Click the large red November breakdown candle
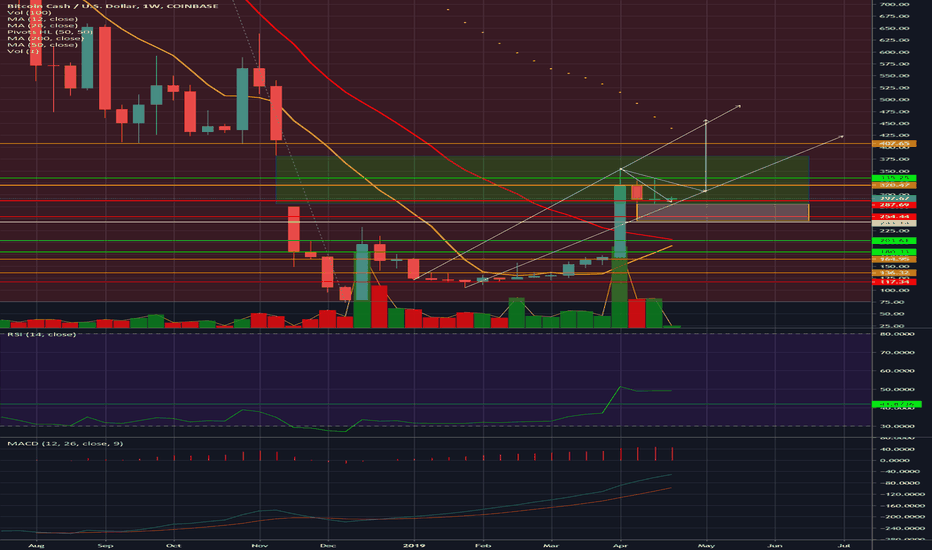932x550 pixels. click(276, 113)
